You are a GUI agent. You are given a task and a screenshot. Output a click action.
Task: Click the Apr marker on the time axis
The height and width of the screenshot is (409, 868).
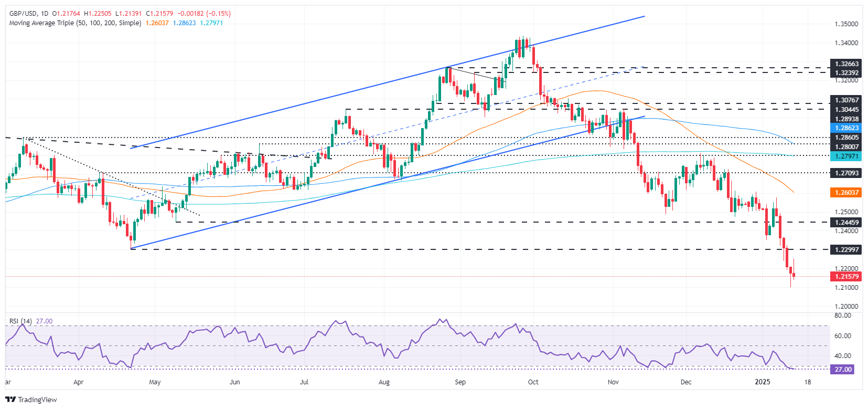(78, 382)
